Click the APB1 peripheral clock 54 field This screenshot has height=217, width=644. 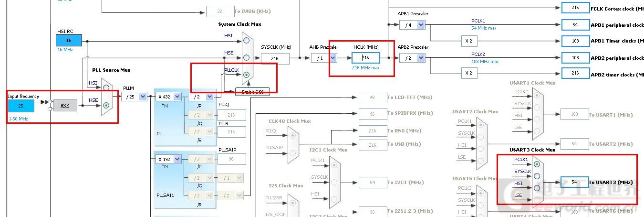[x=575, y=25]
